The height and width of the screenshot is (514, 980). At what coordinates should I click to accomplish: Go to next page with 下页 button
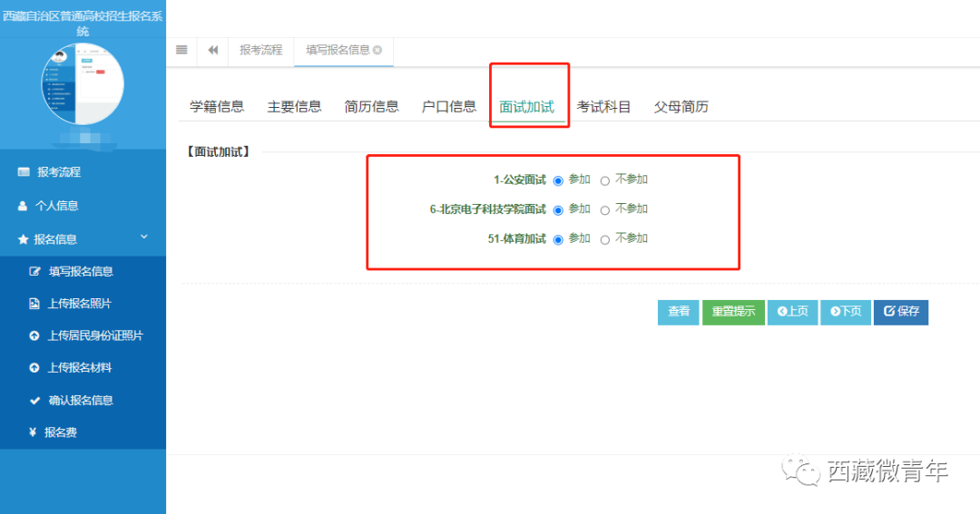[x=845, y=312]
